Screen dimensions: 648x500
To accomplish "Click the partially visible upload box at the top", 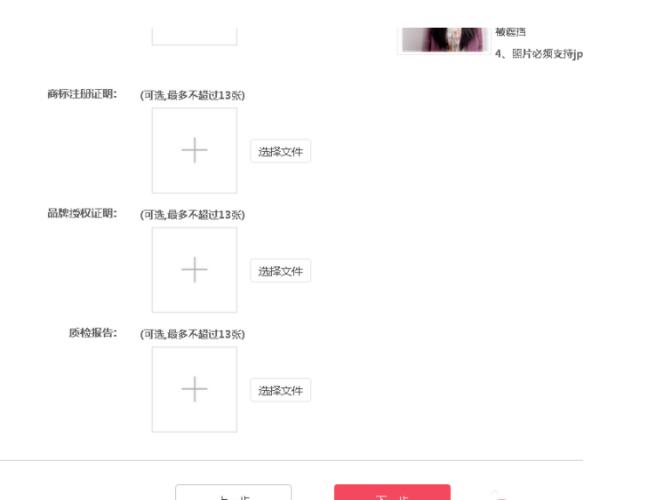I will point(194,36).
